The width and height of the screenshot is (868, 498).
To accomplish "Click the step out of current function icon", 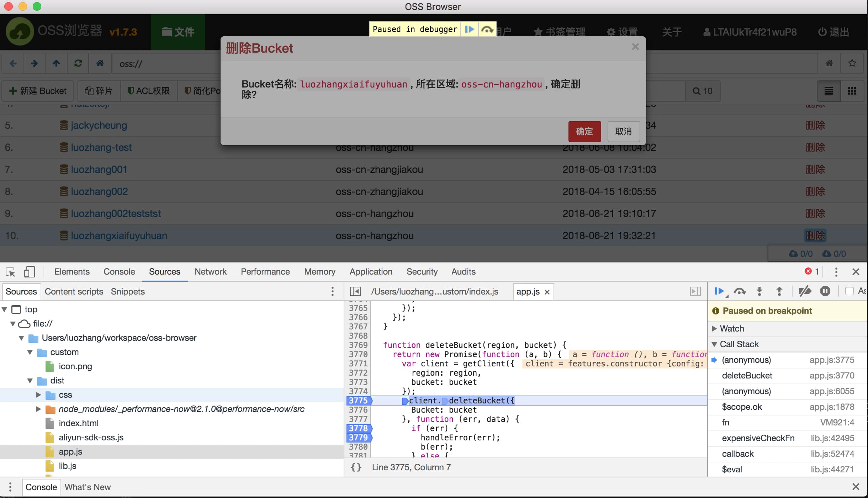I will pyautogui.click(x=780, y=292).
